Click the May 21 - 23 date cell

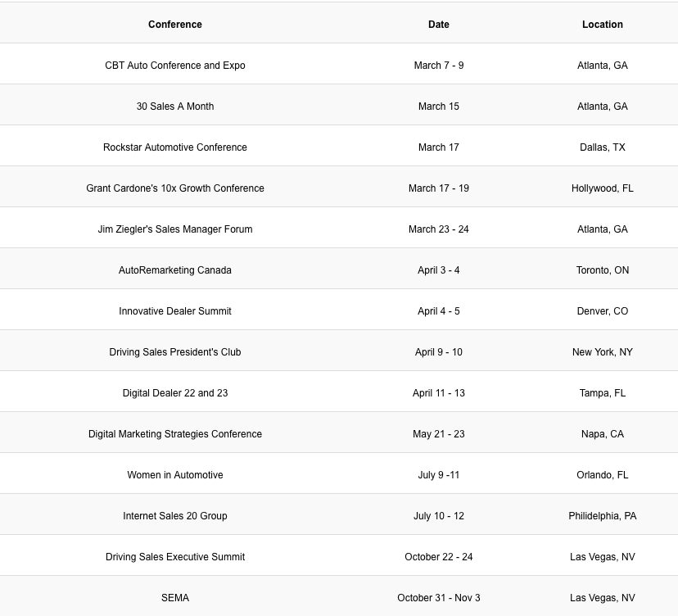point(439,434)
